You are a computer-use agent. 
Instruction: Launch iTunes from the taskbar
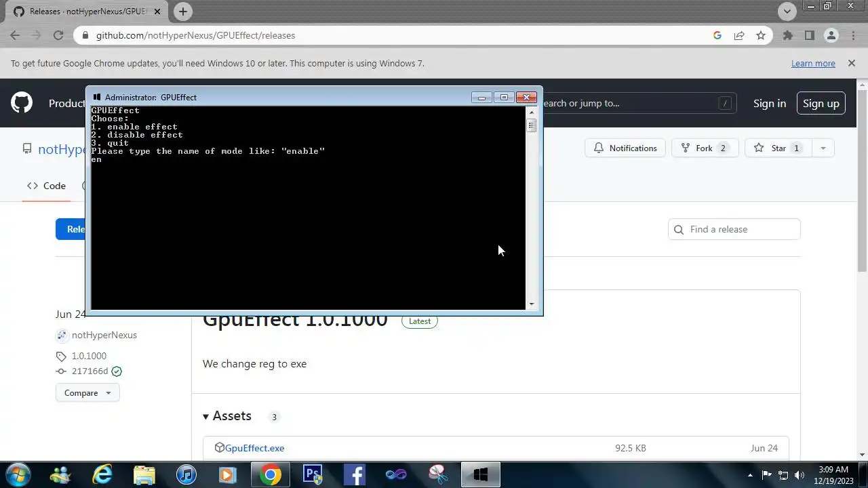(x=186, y=474)
